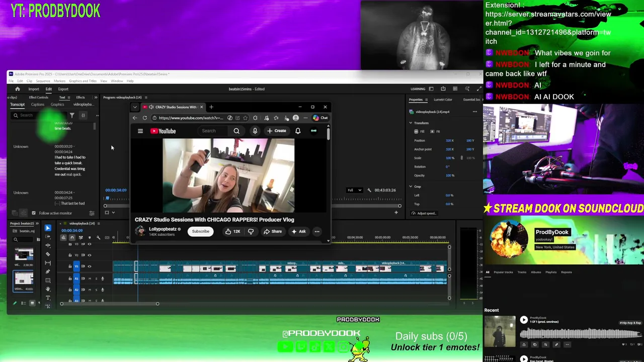Screen dimensions: 644x362
Task: Expand Project panel overflow chevrons
Action: point(37,223)
